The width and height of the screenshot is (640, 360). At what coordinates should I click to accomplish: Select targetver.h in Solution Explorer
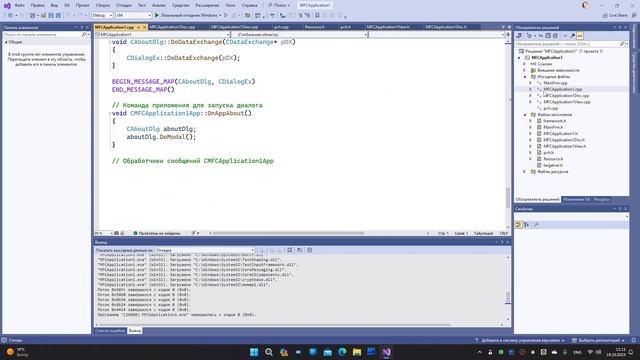(553, 165)
